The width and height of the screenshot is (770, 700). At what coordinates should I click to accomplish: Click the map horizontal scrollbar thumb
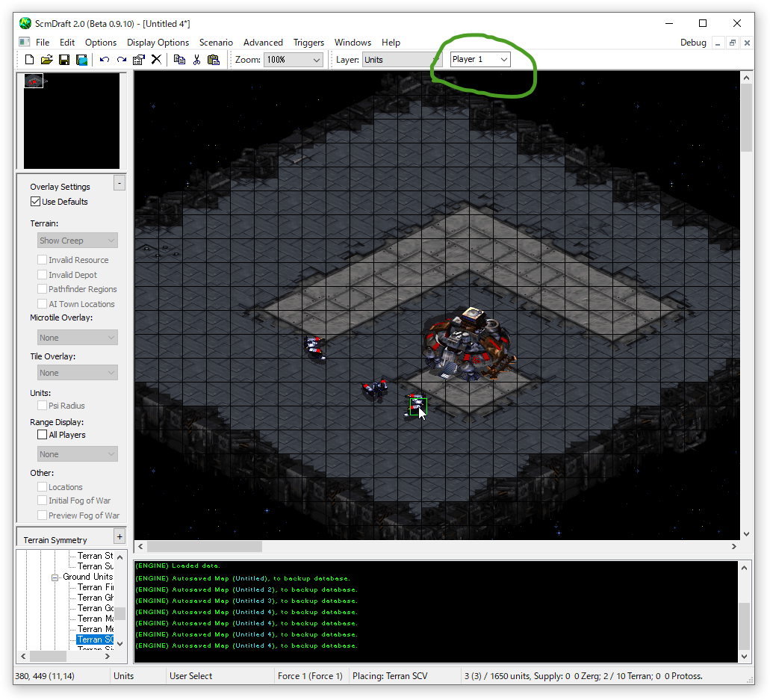(x=205, y=547)
